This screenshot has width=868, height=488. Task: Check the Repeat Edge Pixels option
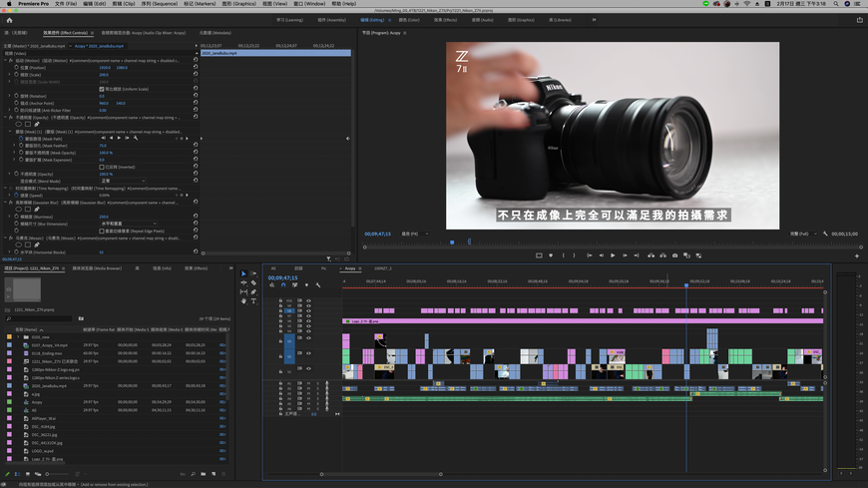(101, 231)
